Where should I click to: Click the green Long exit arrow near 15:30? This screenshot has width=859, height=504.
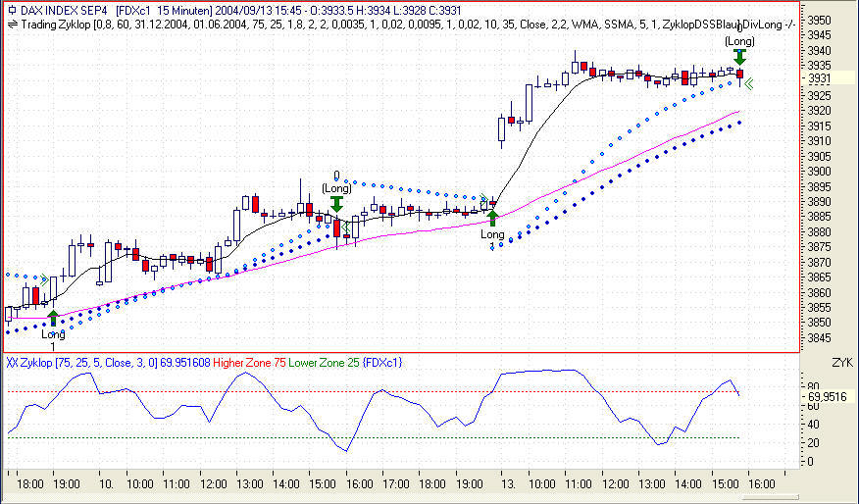point(336,204)
